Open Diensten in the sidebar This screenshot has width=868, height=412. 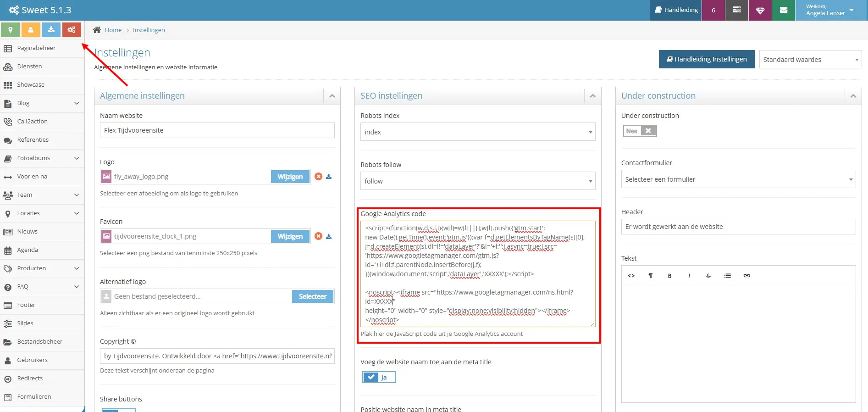pyautogui.click(x=42, y=67)
